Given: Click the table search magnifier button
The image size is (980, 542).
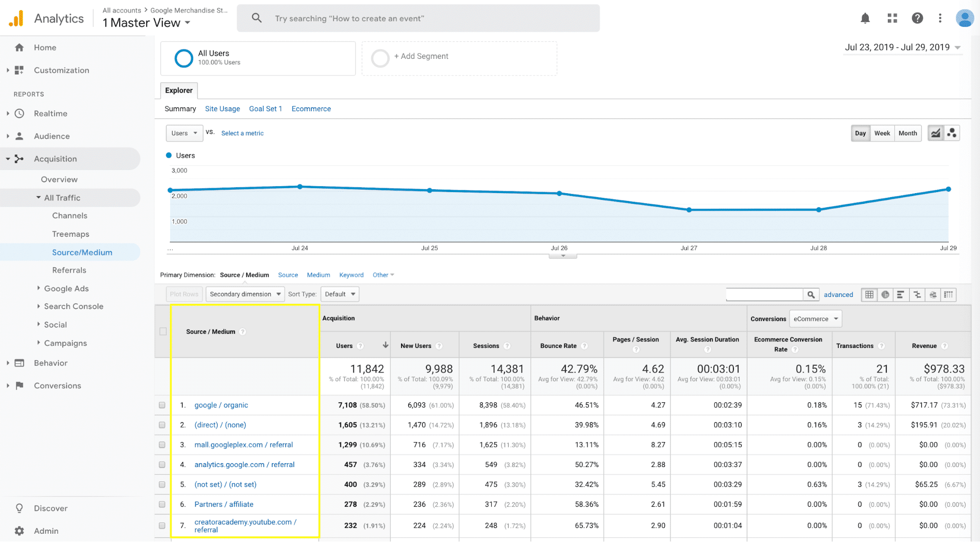Looking at the screenshot, I should click(811, 295).
